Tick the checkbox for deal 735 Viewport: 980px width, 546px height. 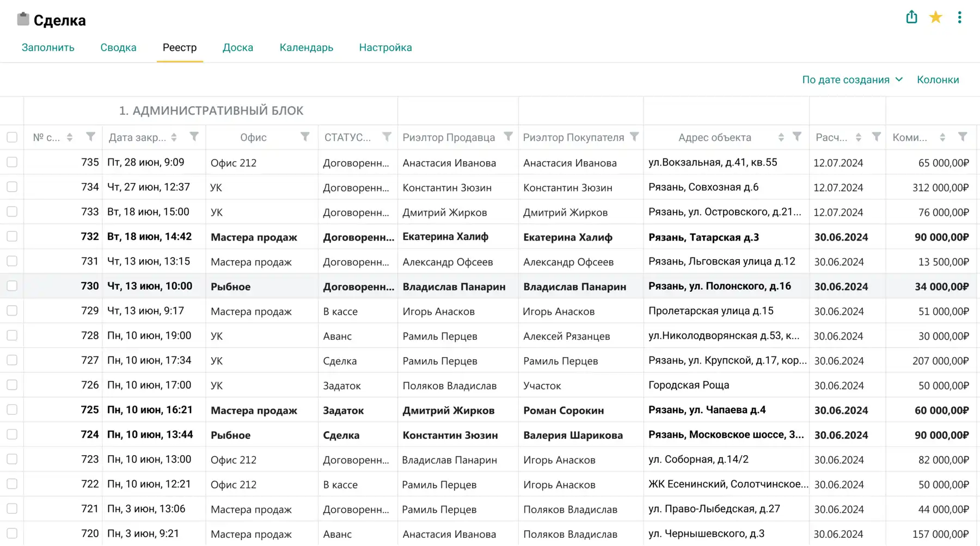pos(12,162)
